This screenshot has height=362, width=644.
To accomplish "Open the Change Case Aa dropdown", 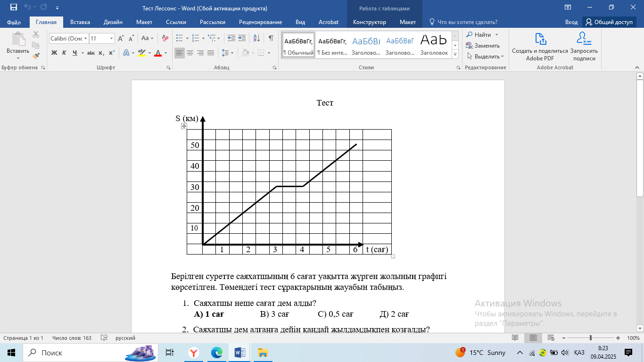I will point(147,38).
